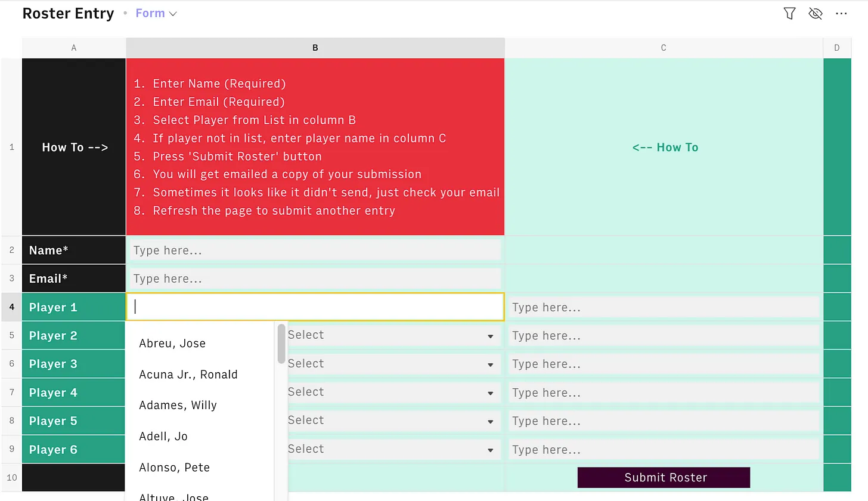Select row 10 header number
Image resolution: width=868 pixels, height=501 pixels.
(11, 478)
